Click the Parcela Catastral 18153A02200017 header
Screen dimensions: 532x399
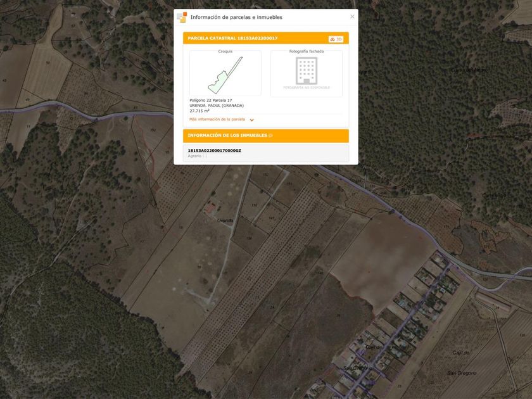coord(265,39)
